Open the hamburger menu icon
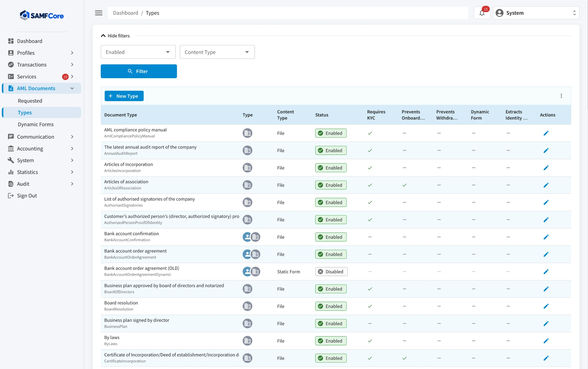The image size is (588, 369). coord(99,13)
